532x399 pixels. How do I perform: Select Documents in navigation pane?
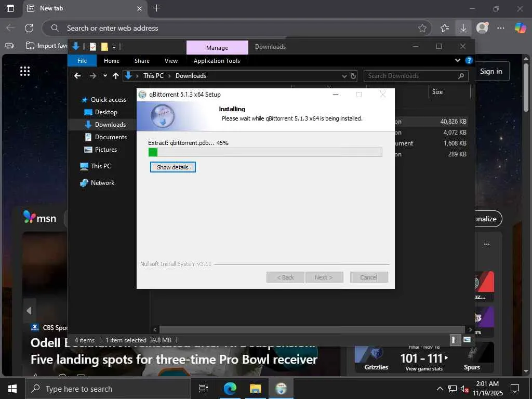(x=106, y=137)
